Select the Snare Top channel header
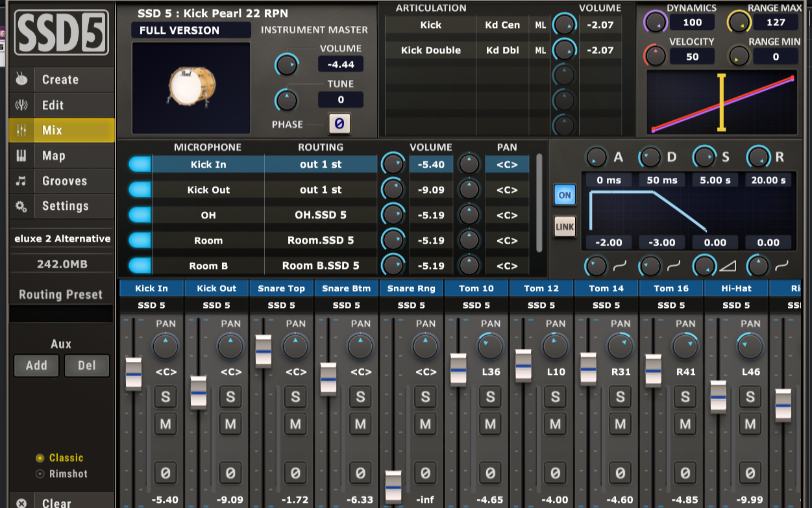Viewport: 812px width, 508px height. (281, 288)
